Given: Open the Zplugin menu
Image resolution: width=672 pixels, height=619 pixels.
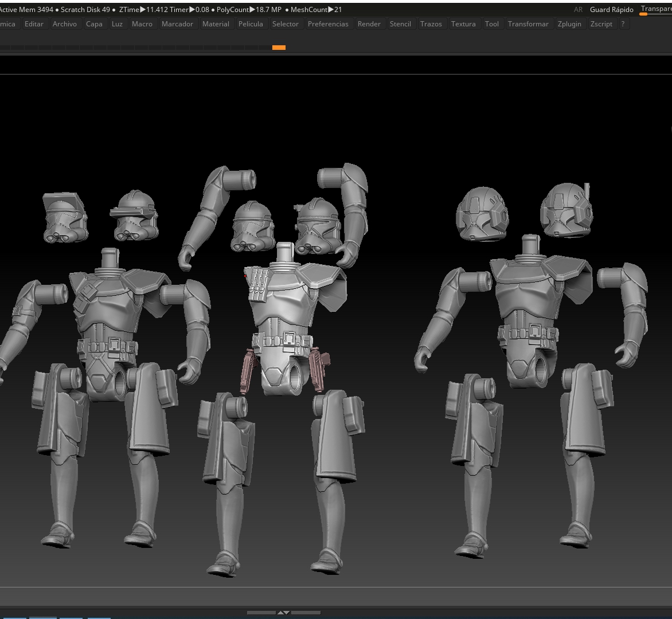Looking at the screenshot, I should tap(569, 24).
